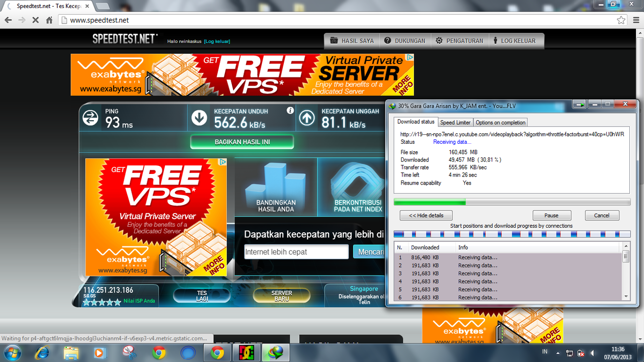Select the Speedtest.net browser tab

point(48,6)
